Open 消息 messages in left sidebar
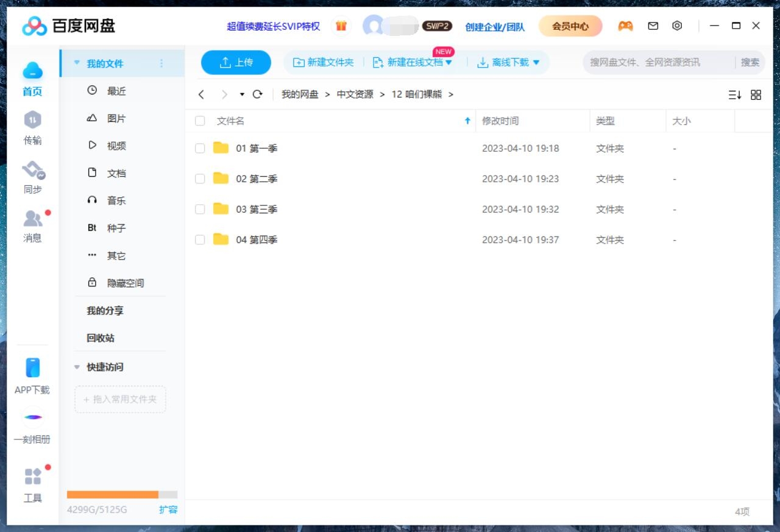The width and height of the screenshot is (780, 532). point(33,219)
